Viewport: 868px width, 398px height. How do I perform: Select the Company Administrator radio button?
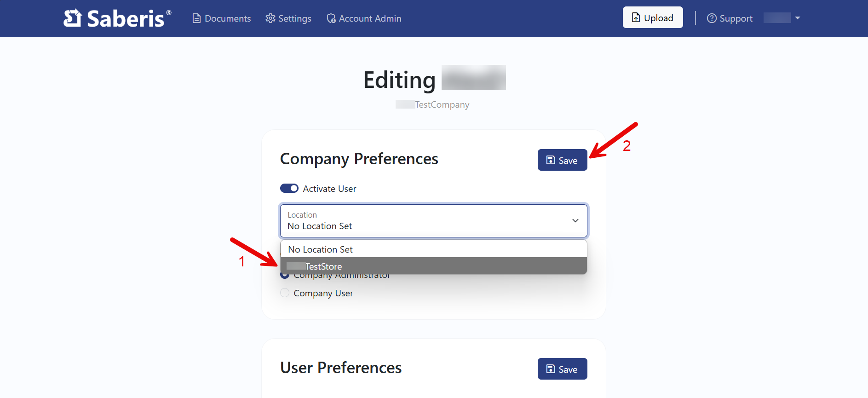[x=285, y=276]
